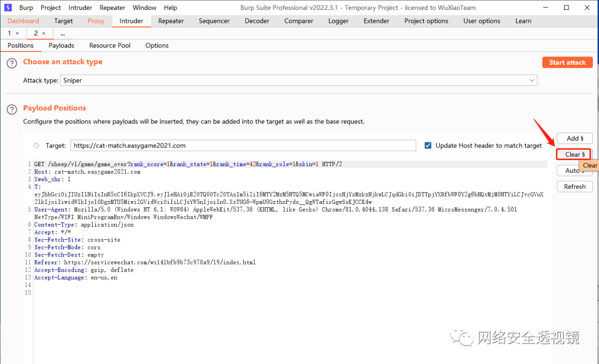Click the target crosshair icon beside Target
The image size is (599, 364).
[36, 145]
